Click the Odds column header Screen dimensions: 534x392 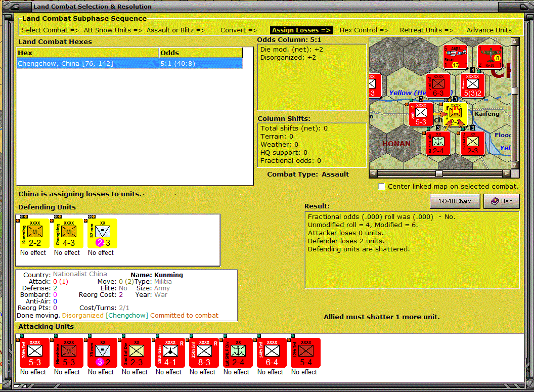pos(201,53)
